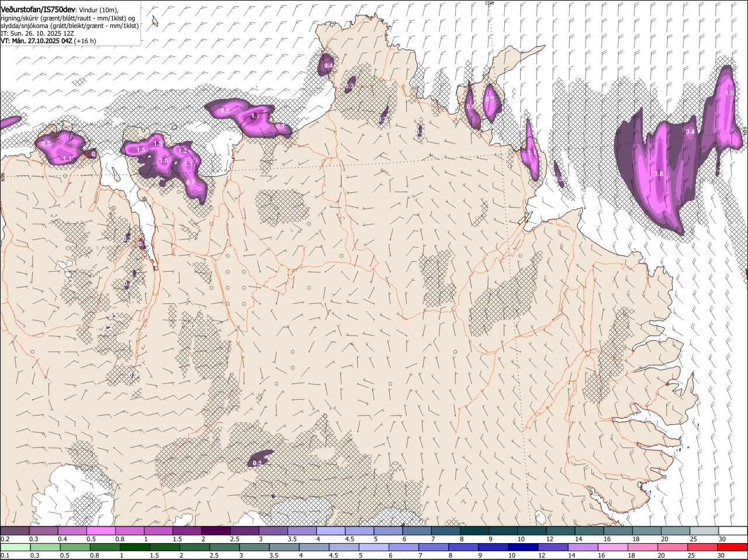Select lower legend swatch between 16 and 18
The image size is (748, 560).
pyautogui.click(x=614, y=547)
